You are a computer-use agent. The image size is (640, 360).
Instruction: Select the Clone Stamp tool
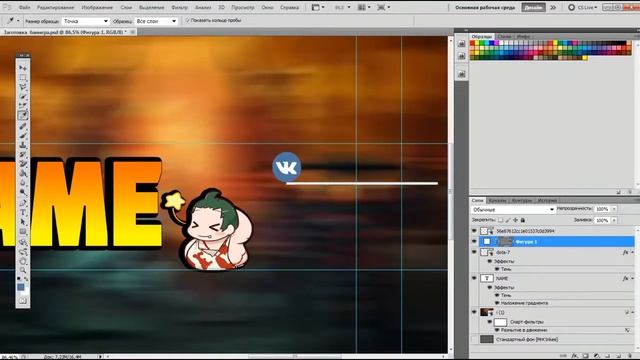tap(23, 145)
